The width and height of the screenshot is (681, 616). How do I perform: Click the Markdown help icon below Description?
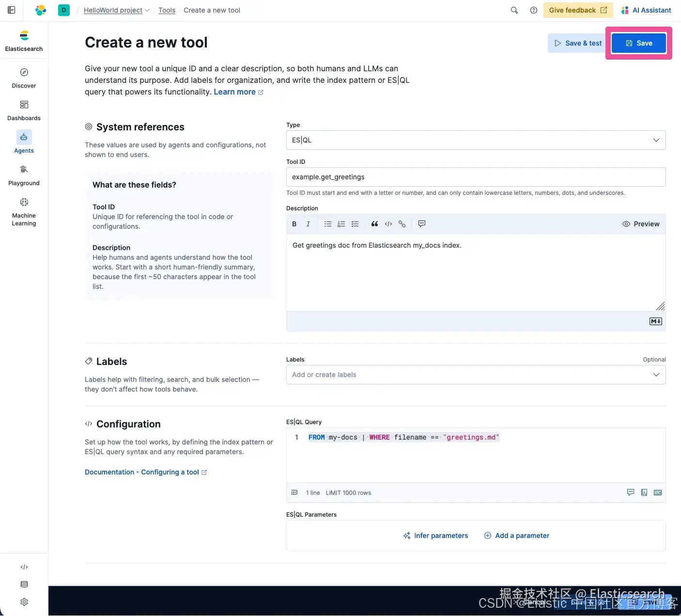coord(656,321)
